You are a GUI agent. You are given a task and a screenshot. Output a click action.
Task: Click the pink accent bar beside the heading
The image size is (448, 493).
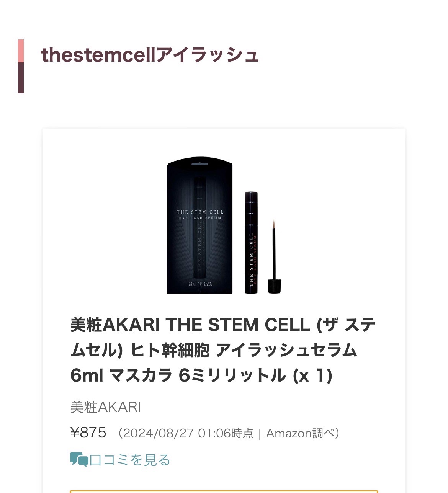pos(20,50)
